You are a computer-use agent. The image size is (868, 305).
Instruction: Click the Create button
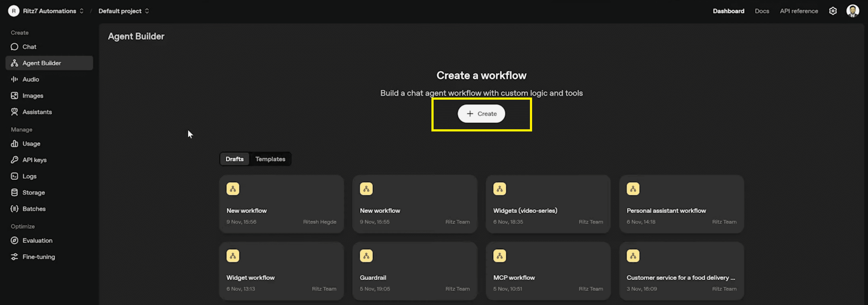pyautogui.click(x=481, y=114)
